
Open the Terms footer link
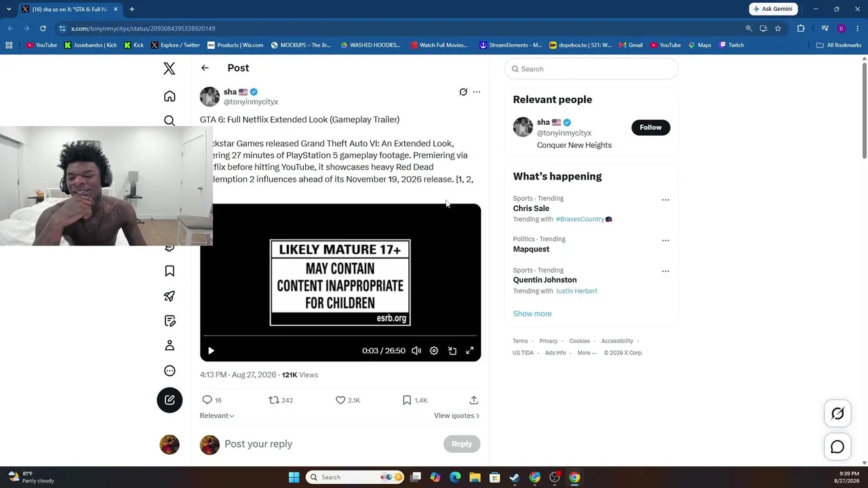(520, 341)
